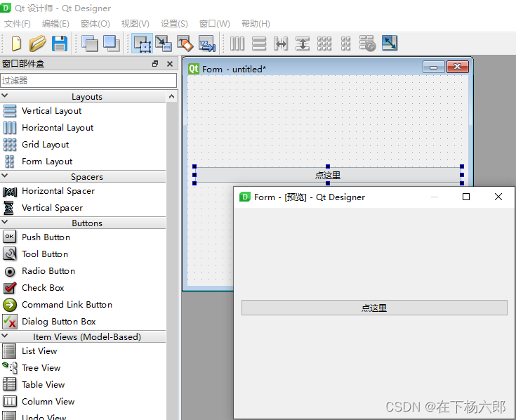Switch to Edit Signals/Slots mode
This screenshot has height=420, width=516.
point(164,44)
